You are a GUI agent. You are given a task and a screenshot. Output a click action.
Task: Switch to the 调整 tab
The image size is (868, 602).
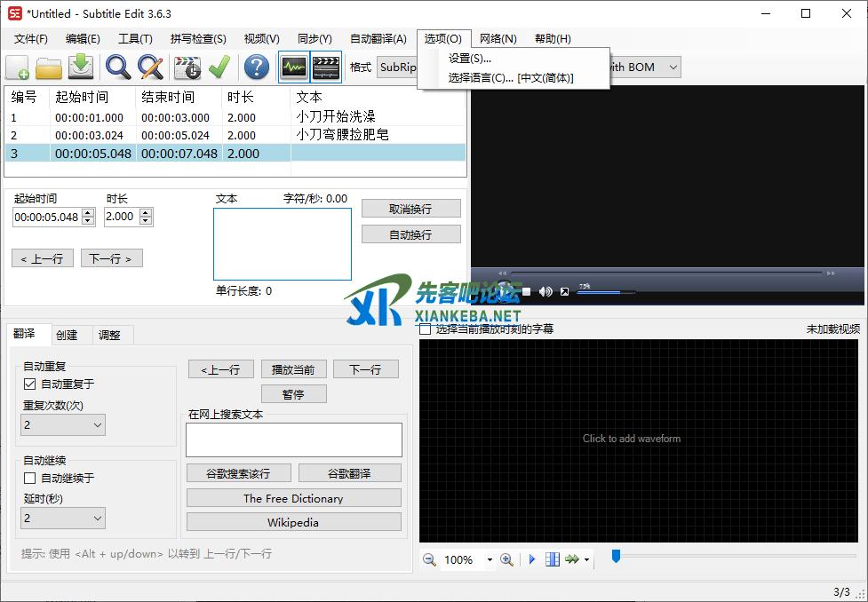(x=109, y=335)
